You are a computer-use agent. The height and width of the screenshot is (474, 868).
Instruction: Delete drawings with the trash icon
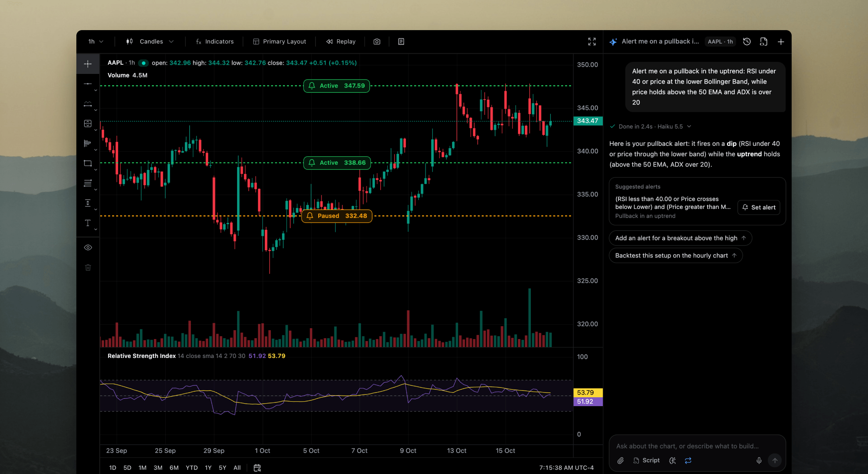[x=88, y=268]
